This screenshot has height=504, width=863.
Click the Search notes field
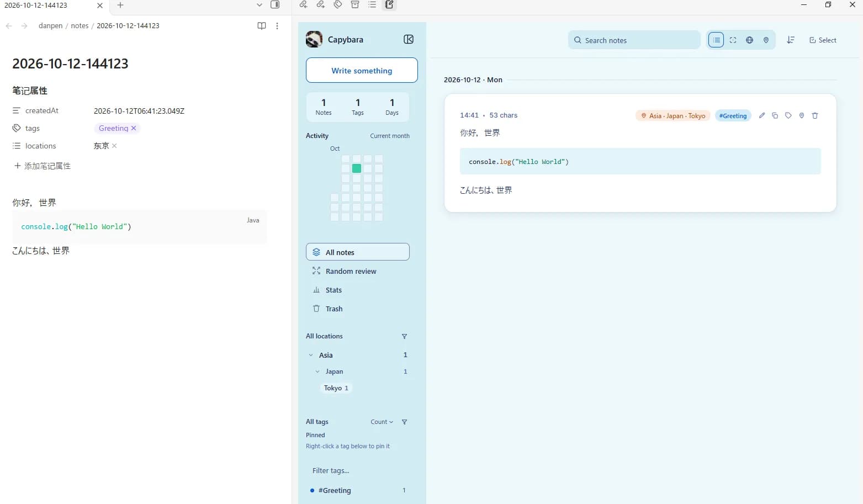pyautogui.click(x=634, y=40)
